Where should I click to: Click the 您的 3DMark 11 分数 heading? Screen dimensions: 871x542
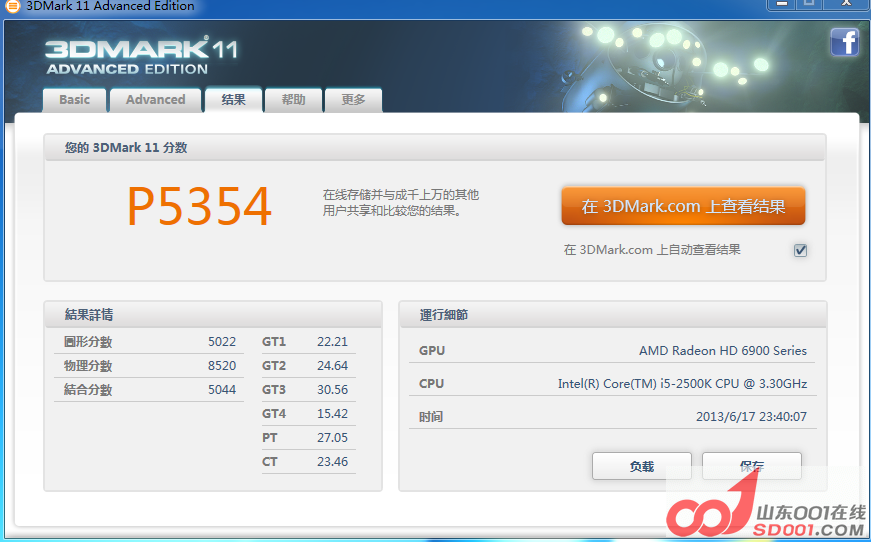(126, 148)
